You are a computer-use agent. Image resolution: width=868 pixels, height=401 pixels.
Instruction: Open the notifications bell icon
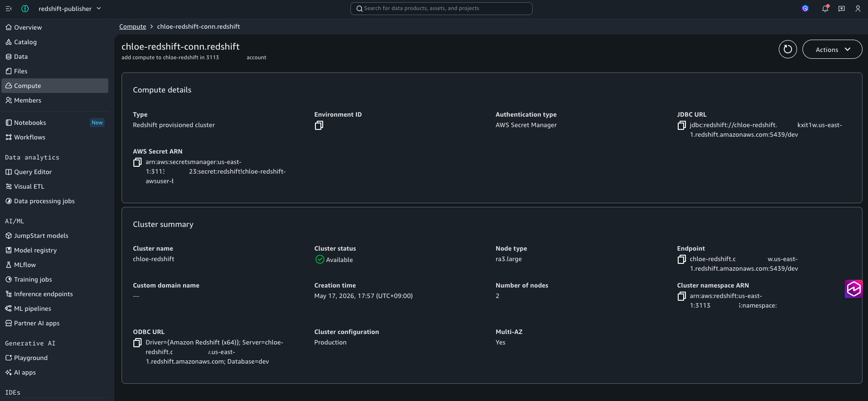pos(825,9)
